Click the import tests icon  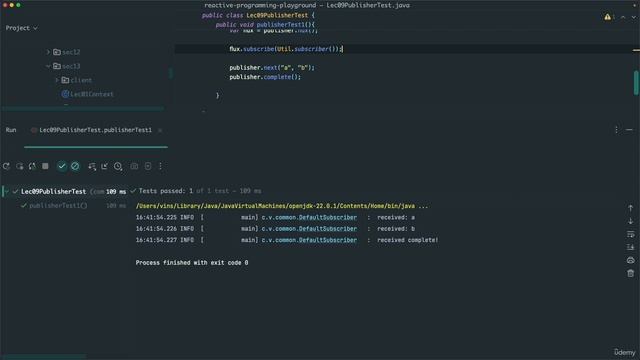tap(104, 166)
